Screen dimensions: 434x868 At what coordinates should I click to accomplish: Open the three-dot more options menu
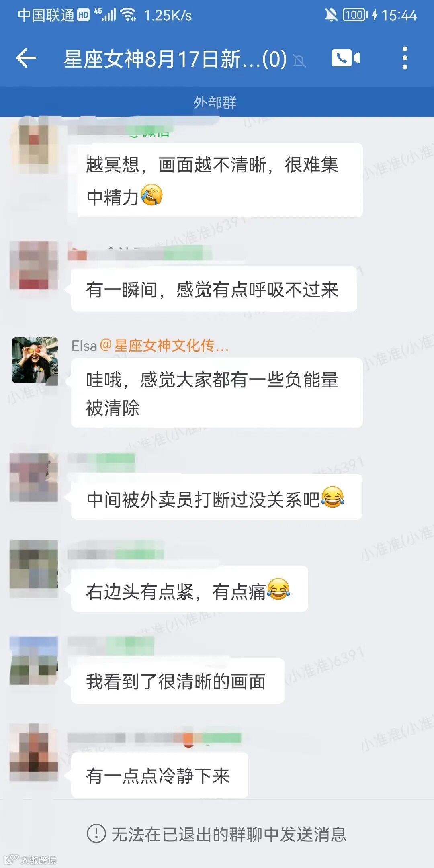(x=405, y=58)
